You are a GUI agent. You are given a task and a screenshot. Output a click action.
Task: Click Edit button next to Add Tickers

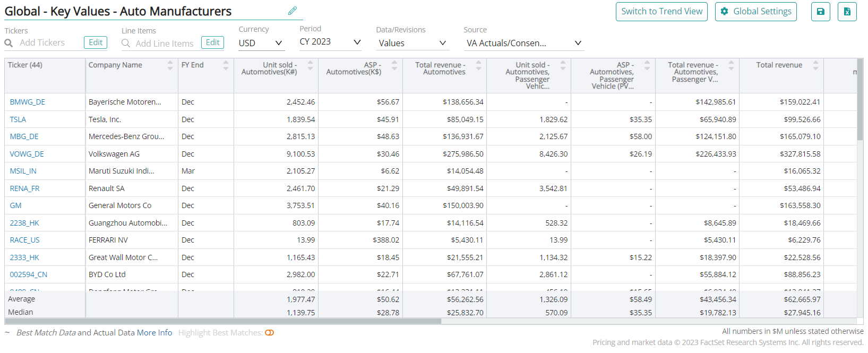point(96,42)
